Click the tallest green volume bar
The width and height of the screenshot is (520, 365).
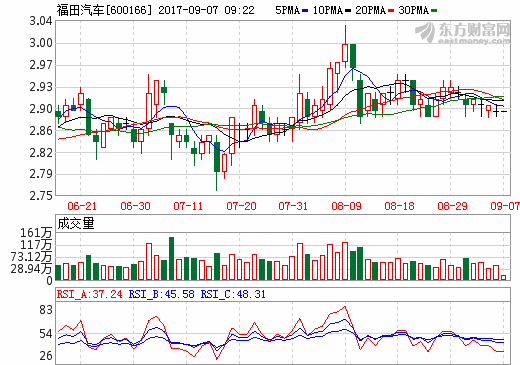tap(171, 258)
